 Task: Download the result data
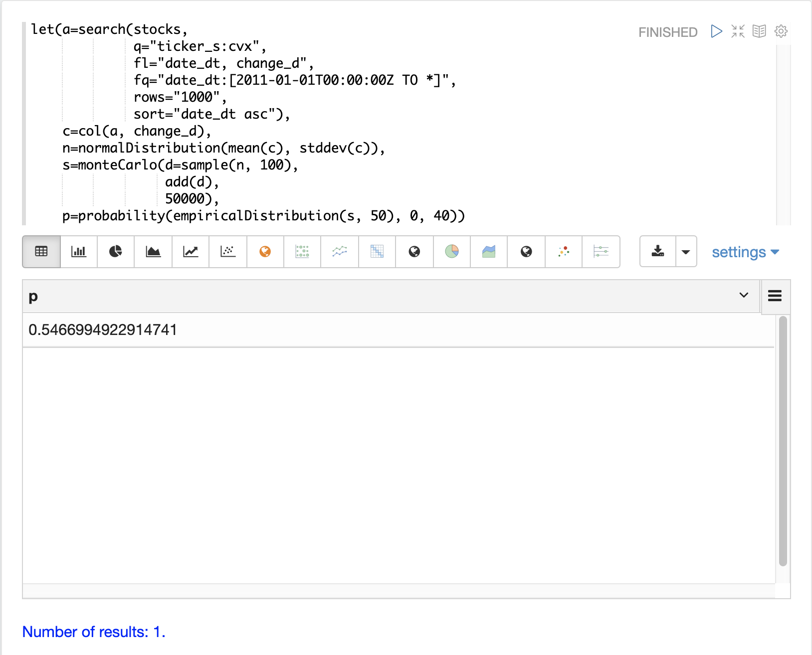tap(658, 252)
